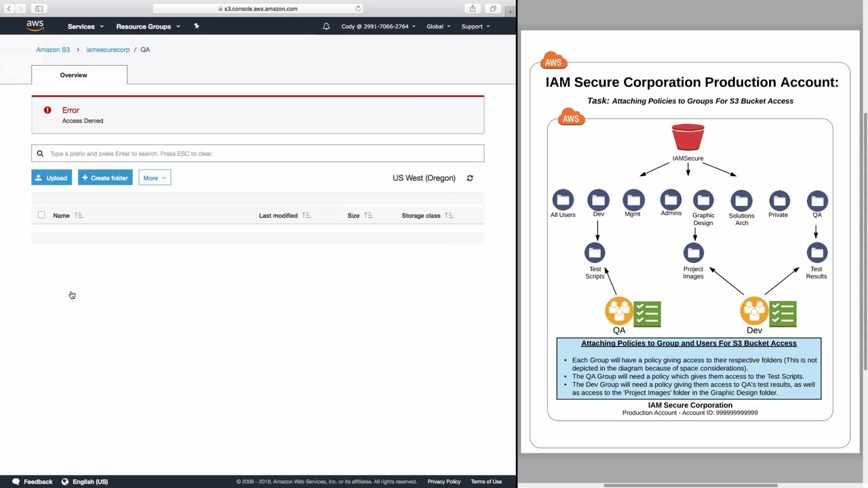The height and width of the screenshot is (488, 868).
Task: Click the search magnifier icon
Action: click(40, 153)
